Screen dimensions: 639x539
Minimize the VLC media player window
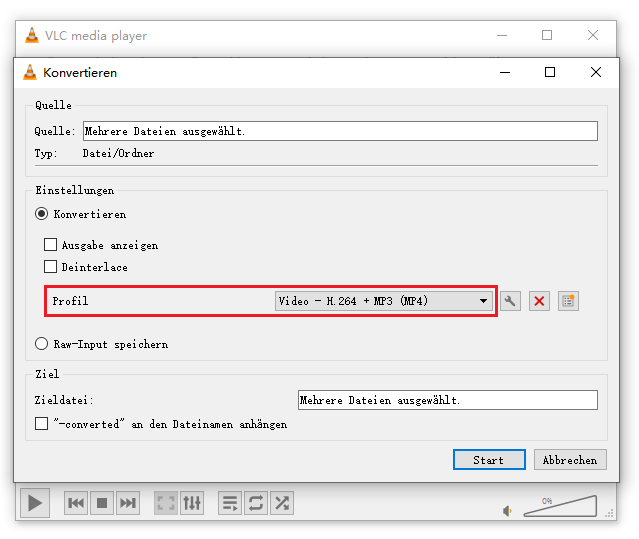point(502,35)
